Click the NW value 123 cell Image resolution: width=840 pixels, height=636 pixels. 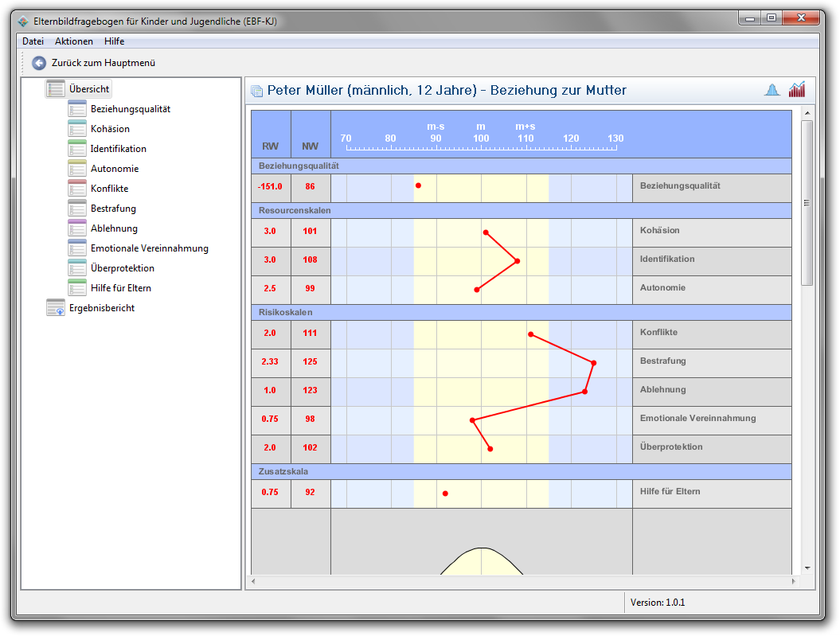click(311, 392)
